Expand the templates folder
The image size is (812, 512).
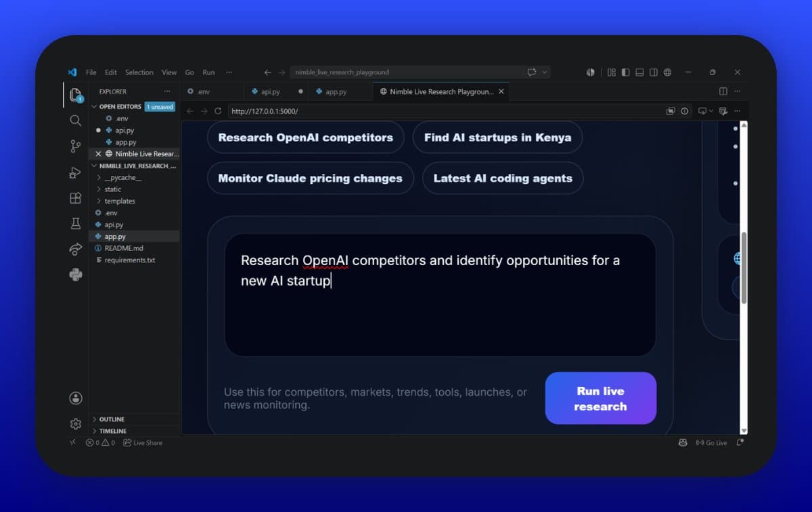(x=134, y=201)
